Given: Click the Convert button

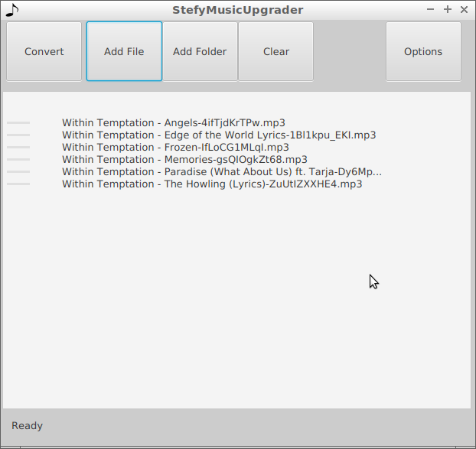Looking at the screenshot, I should tap(44, 51).
